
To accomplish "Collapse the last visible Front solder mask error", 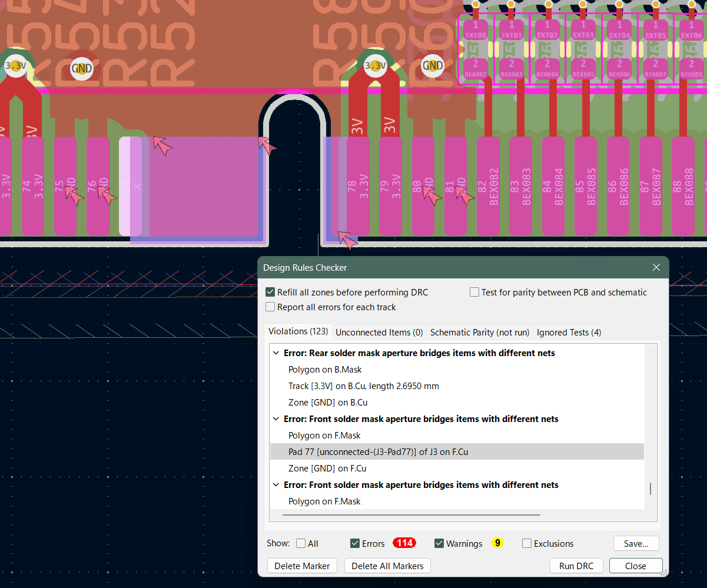I will pos(276,485).
